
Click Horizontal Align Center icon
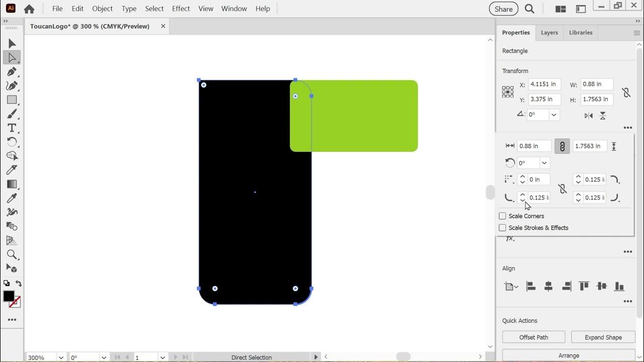(548, 287)
